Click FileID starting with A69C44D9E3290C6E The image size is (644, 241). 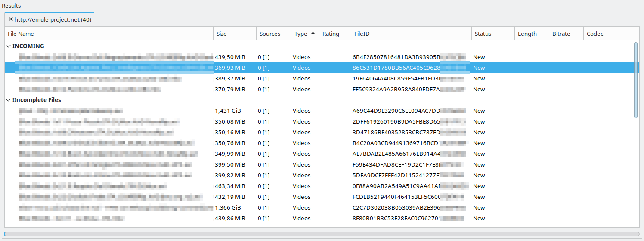coord(409,111)
